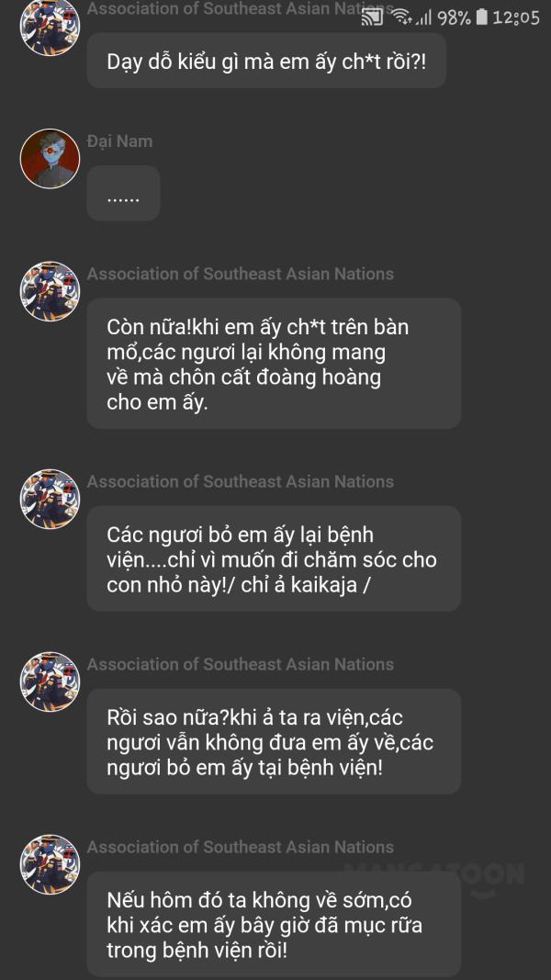
Task: Tap the Mangatoon watermark logo
Action: [x=434, y=876]
